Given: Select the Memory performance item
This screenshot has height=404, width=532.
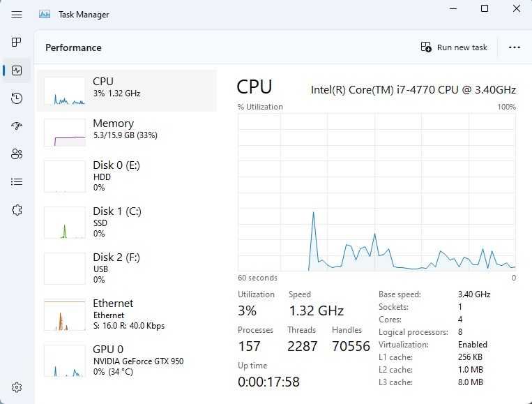Looking at the screenshot, I should click(x=126, y=132).
